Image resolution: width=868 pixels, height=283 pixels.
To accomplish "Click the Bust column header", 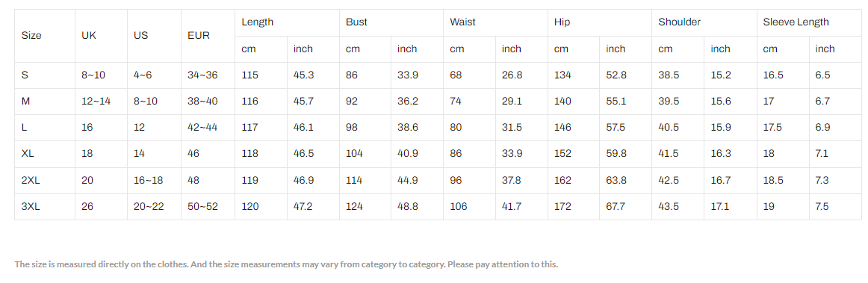I will [356, 22].
